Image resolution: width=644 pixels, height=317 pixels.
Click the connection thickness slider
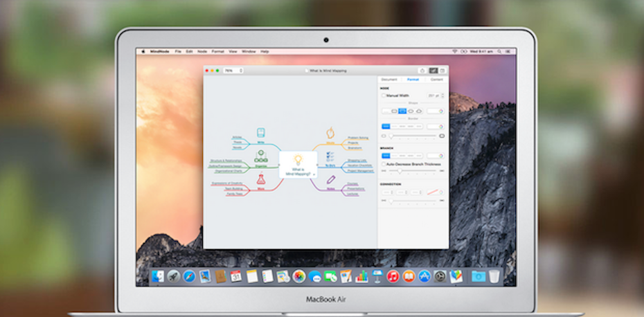[x=413, y=201]
